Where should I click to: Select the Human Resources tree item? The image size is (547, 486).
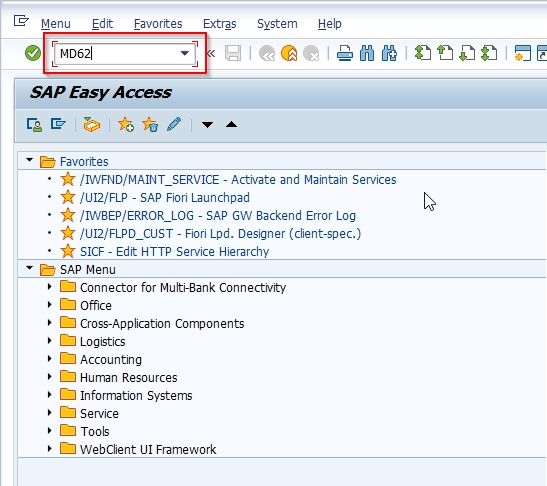(x=128, y=377)
